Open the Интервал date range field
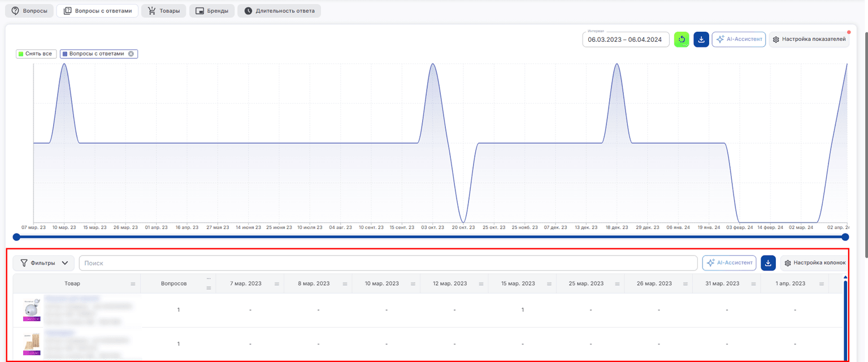 pos(626,40)
